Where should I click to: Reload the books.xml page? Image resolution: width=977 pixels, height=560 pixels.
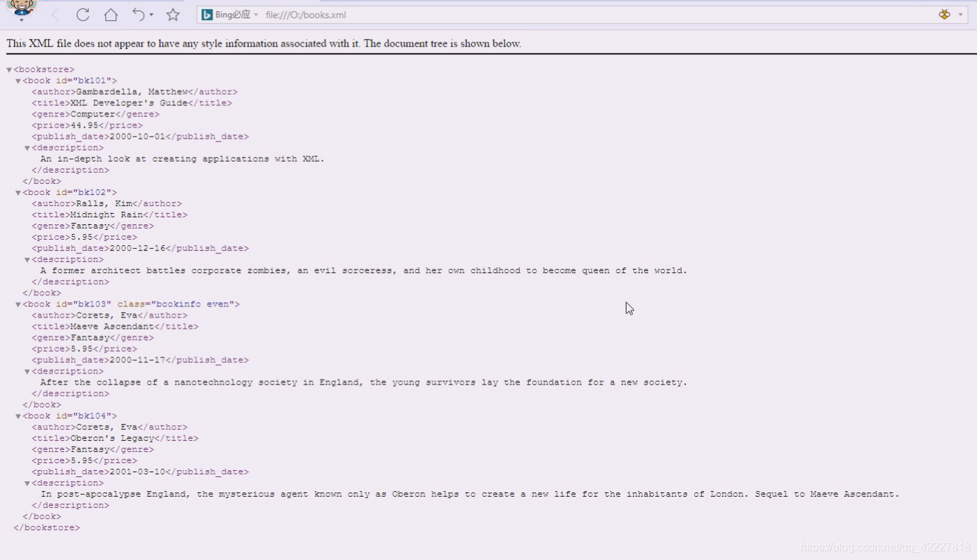(83, 15)
